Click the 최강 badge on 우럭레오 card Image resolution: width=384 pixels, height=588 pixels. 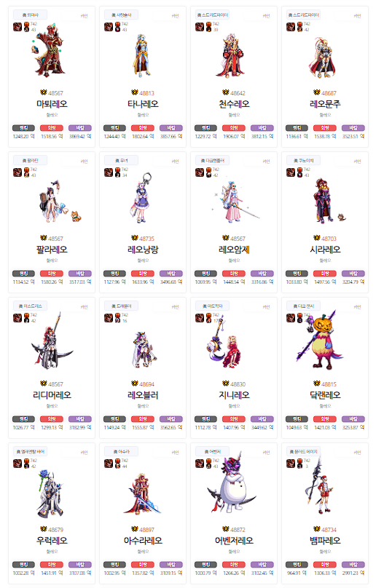point(52,565)
